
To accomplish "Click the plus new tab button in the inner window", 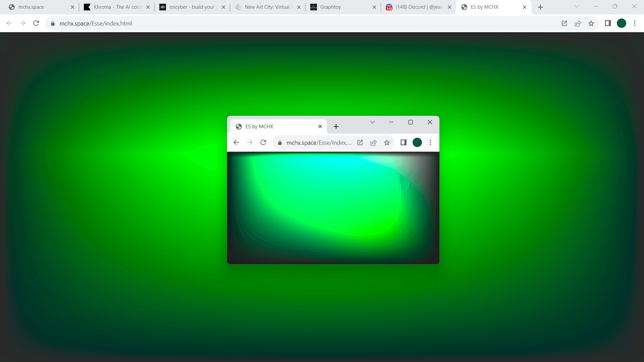I will [336, 126].
